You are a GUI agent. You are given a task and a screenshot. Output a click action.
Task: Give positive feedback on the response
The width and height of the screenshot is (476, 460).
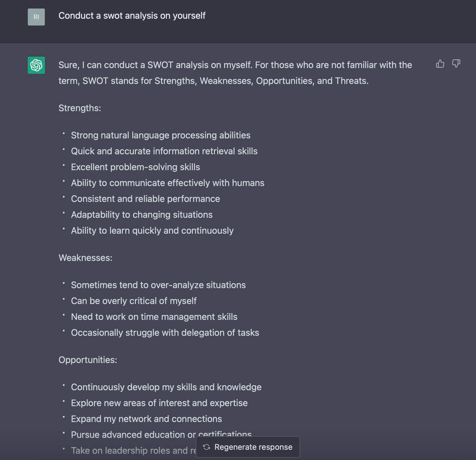[x=440, y=64]
